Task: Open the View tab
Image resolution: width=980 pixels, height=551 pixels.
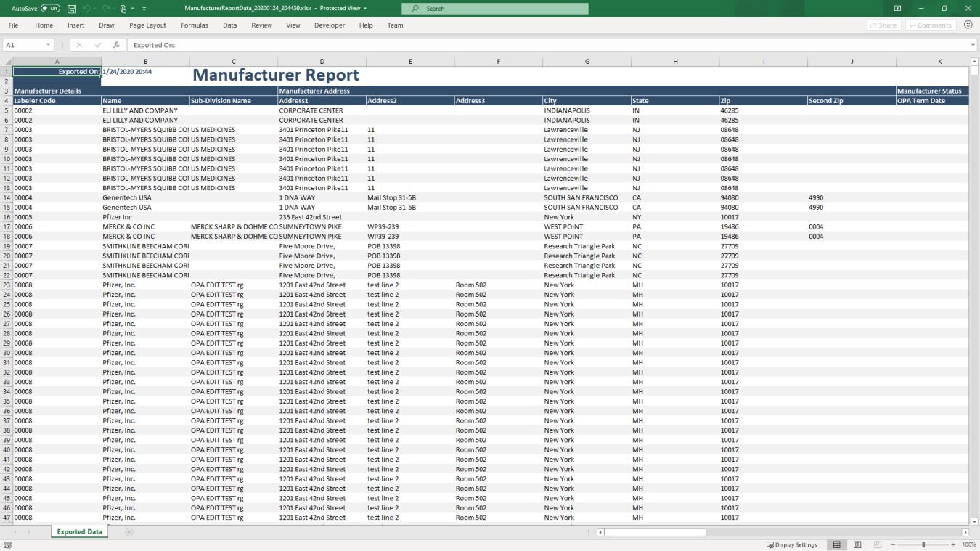Action: [293, 25]
